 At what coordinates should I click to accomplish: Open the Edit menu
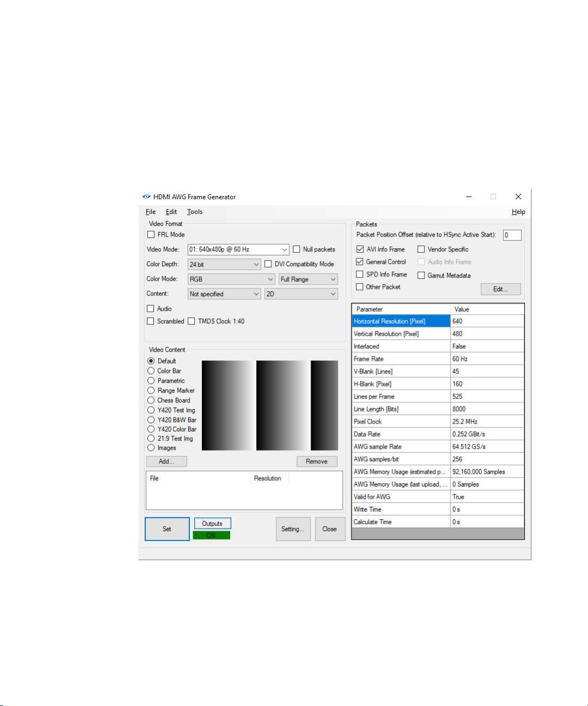(x=171, y=212)
